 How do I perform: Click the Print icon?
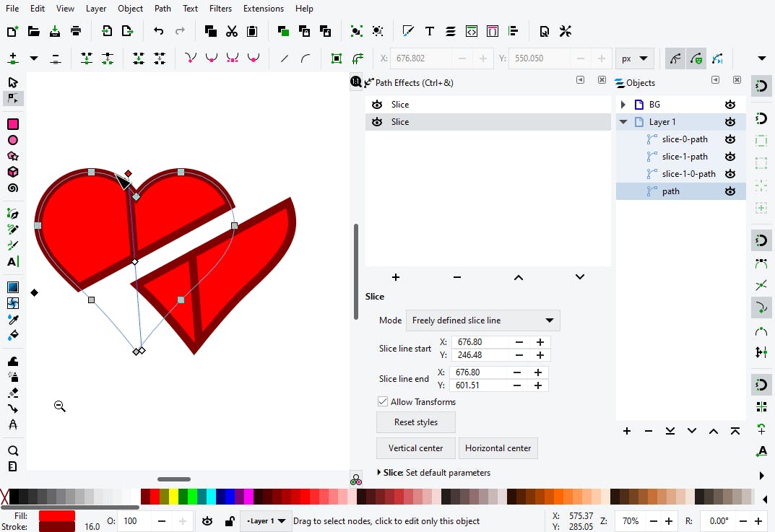click(76, 32)
